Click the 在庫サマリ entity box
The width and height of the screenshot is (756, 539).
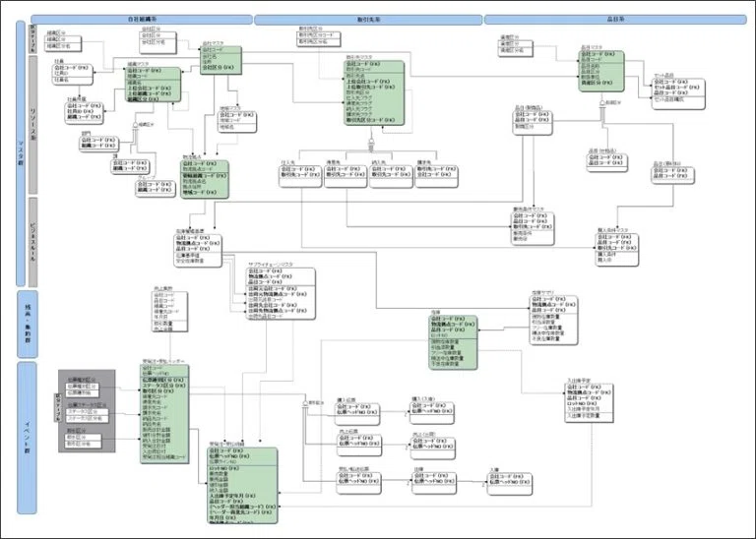[553, 320]
